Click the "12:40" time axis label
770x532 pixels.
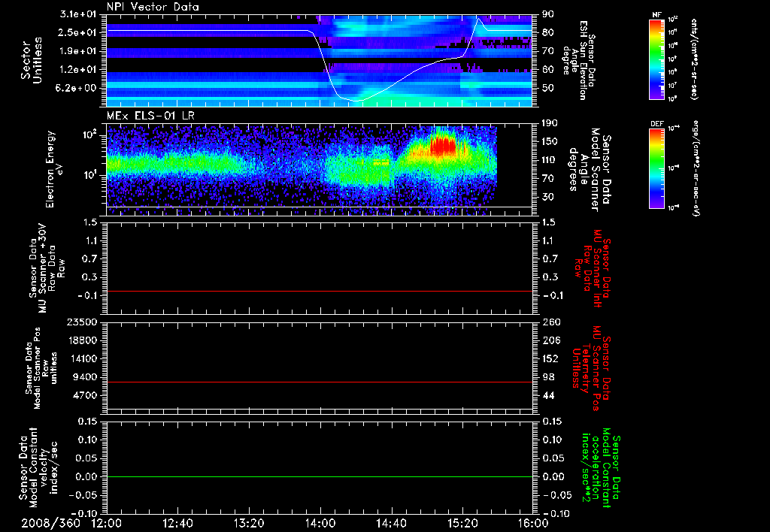point(177,523)
